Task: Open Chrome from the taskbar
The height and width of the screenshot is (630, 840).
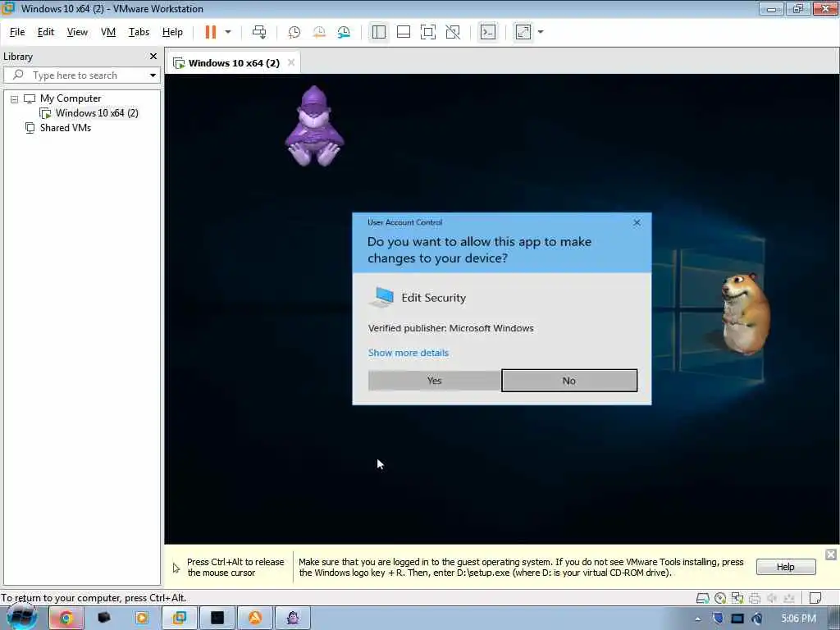Action: pos(66,619)
